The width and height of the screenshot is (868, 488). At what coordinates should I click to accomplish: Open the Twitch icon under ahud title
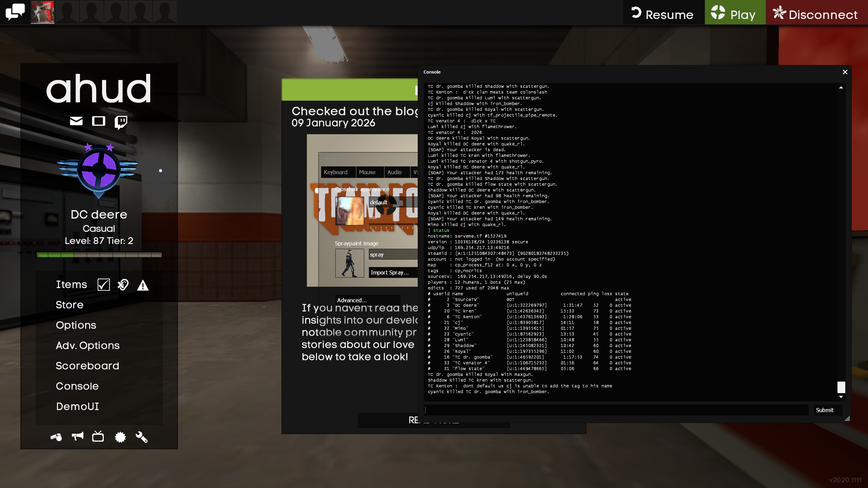pos(121,122)
